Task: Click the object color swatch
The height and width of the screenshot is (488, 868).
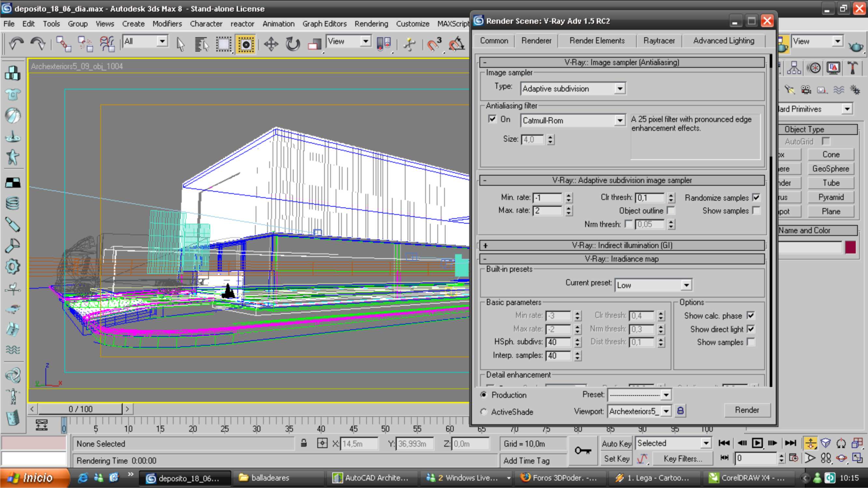Action: coord(850,247)
